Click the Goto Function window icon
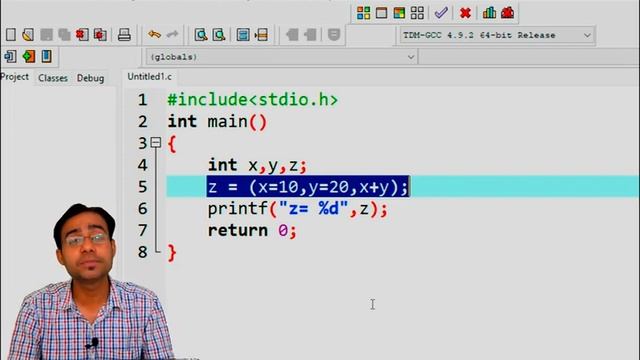 point(243,35)
